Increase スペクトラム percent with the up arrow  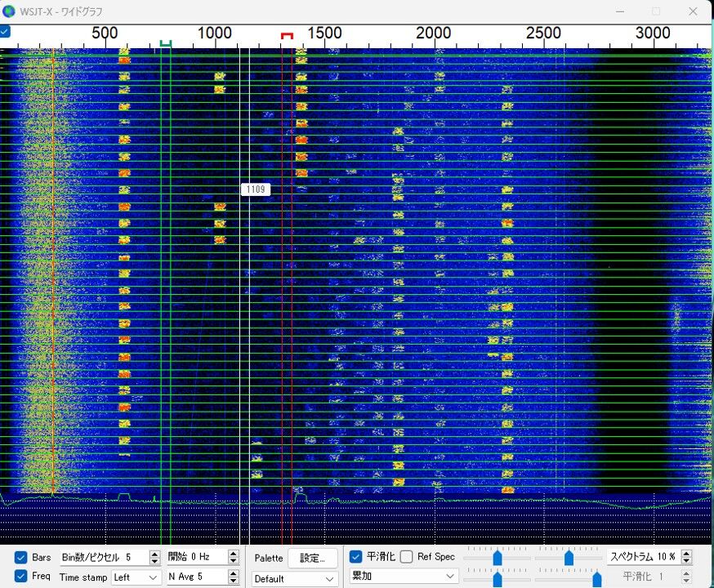coord(686,553)
